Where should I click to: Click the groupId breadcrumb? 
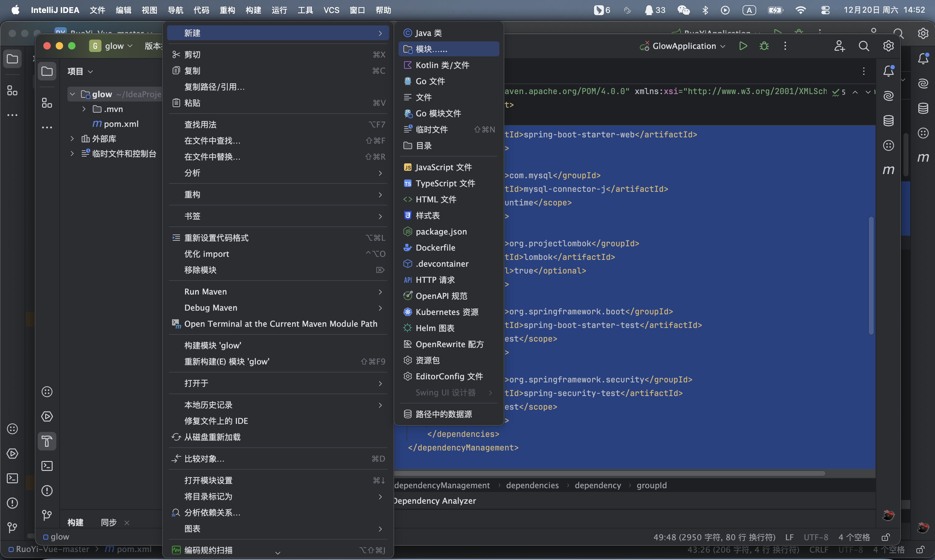point(651,485)
